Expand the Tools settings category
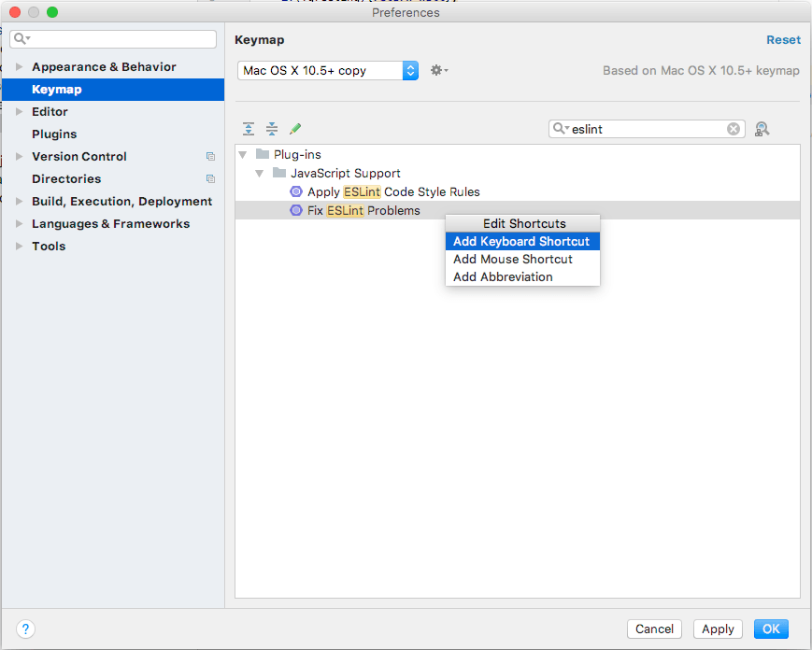Screen dimensions: 812x650 click(x=21, y=246)
